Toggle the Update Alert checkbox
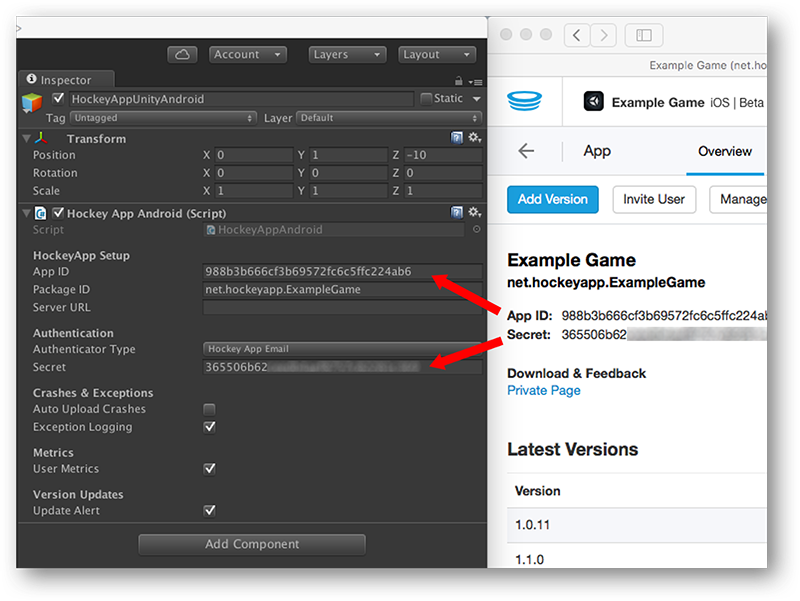The height and width of the screenshot is (601, 800). tap(209, 510)
